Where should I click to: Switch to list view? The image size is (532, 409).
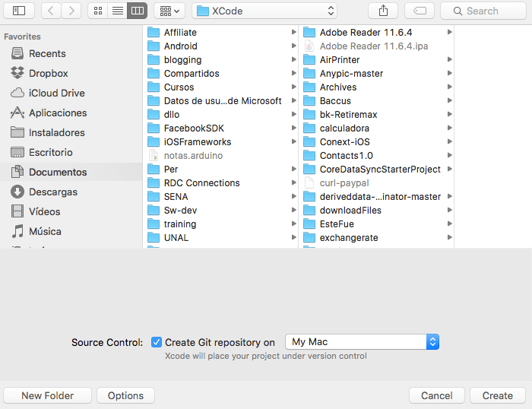118,11
